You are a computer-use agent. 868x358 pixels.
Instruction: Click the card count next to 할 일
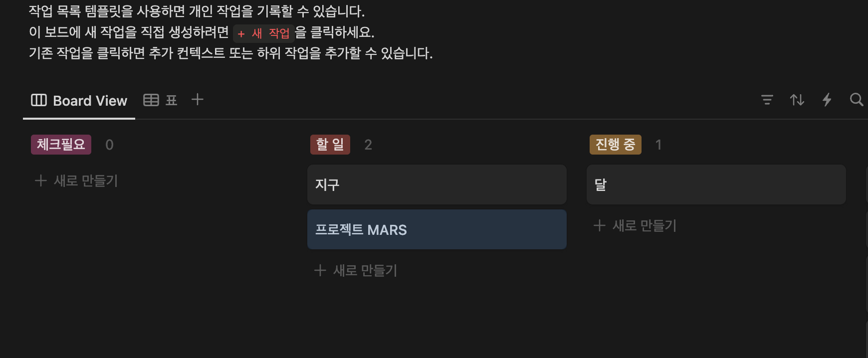(x=368, y=145)
